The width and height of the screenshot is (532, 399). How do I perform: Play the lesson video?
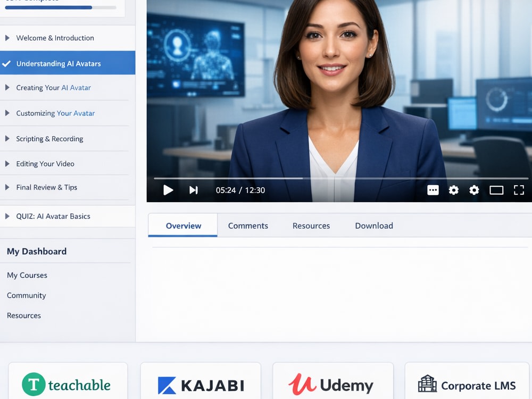point(168,190)
